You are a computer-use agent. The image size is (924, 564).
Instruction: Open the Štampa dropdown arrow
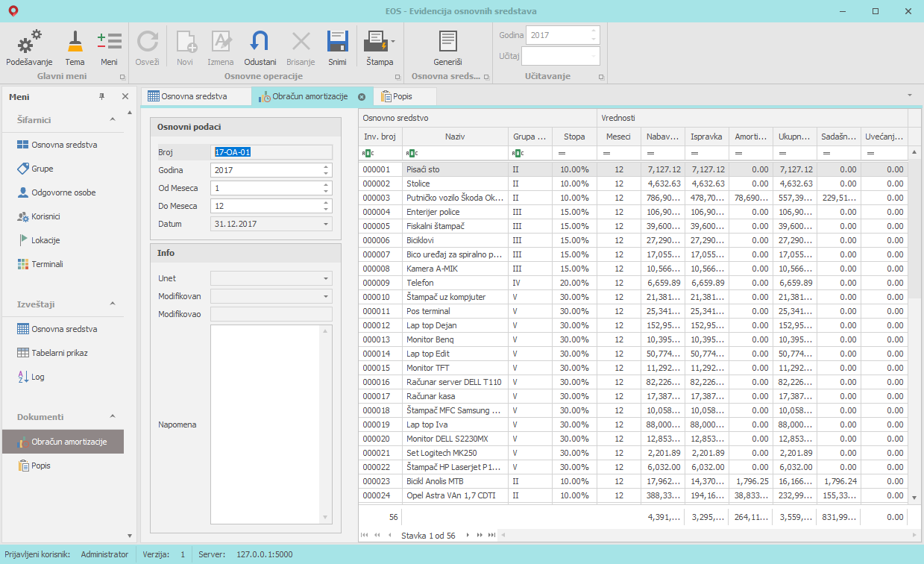click(x=393, y=42)
